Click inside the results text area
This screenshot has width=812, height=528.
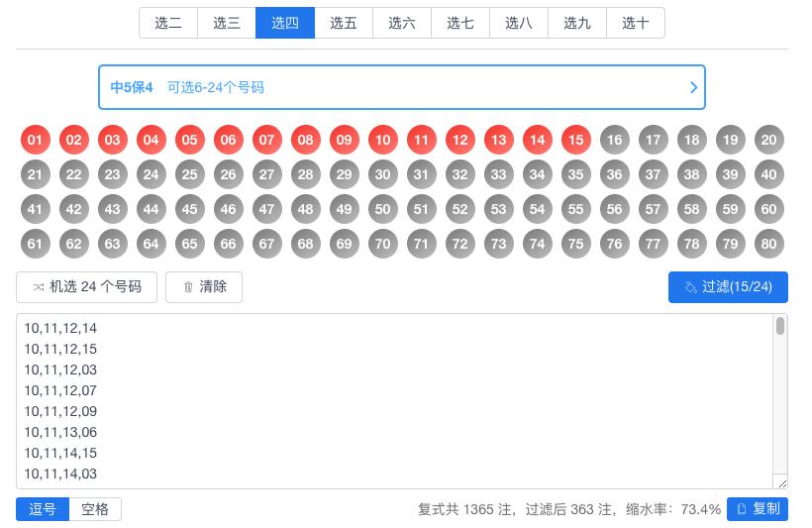click(x=394, y=401)
